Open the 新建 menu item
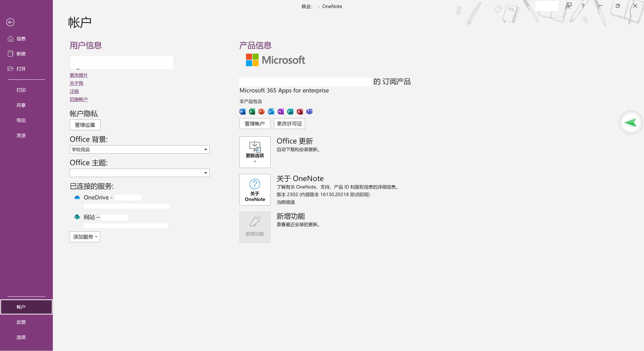644x351 pixels. [21, 54]
